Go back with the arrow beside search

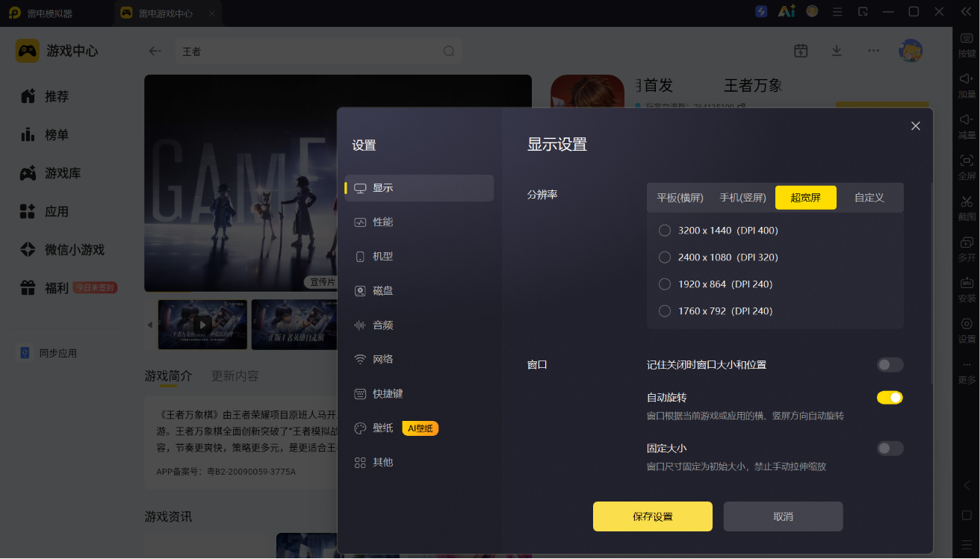[155, 51]
